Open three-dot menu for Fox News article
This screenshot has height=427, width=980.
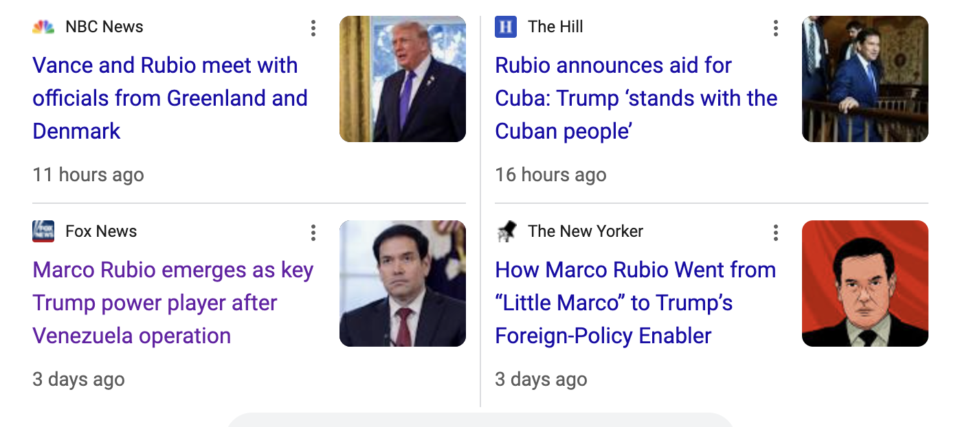[x=313, y=233]
